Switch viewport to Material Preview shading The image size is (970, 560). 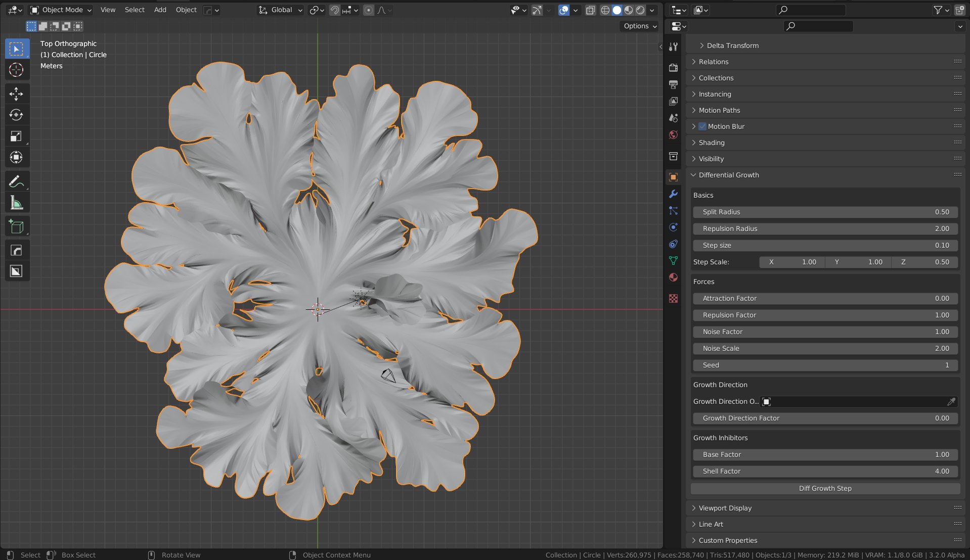[629, 10]
